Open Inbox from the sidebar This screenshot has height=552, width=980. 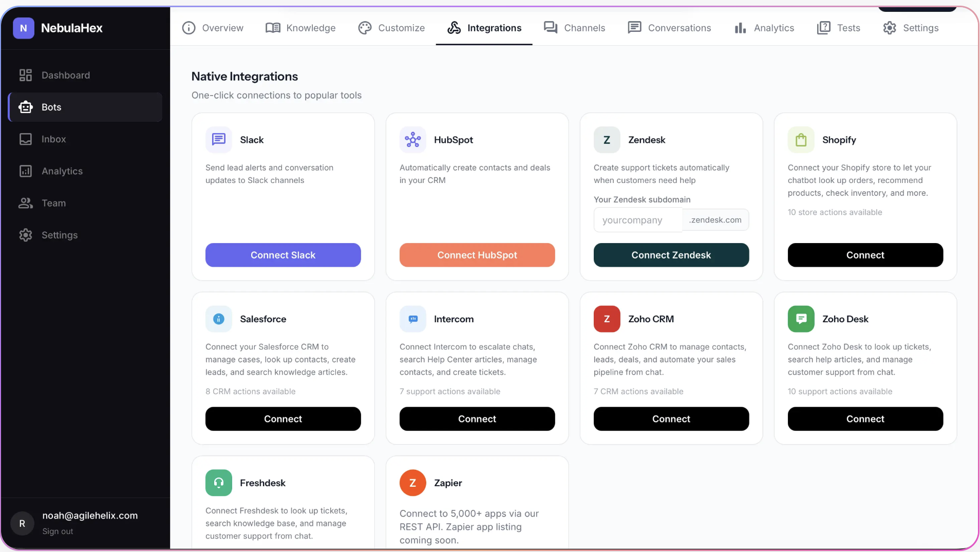pos(85,139)
